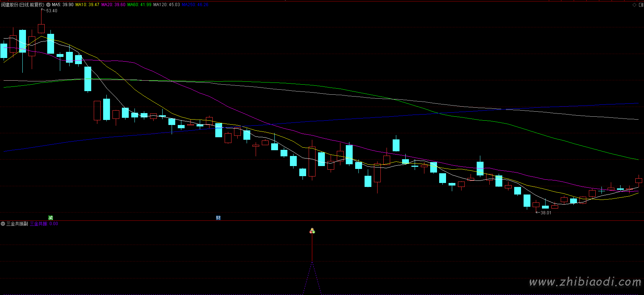Viewport: 644px width, 295px height.
Task: Click the 三金共振副 indicator name label
Action: (x=17, y=224)
